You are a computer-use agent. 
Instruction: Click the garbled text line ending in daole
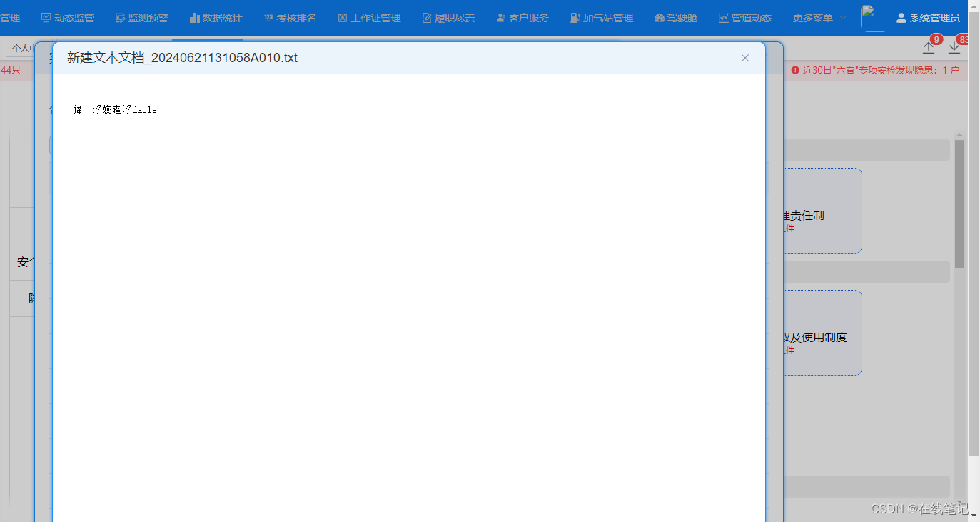point(115,110)
